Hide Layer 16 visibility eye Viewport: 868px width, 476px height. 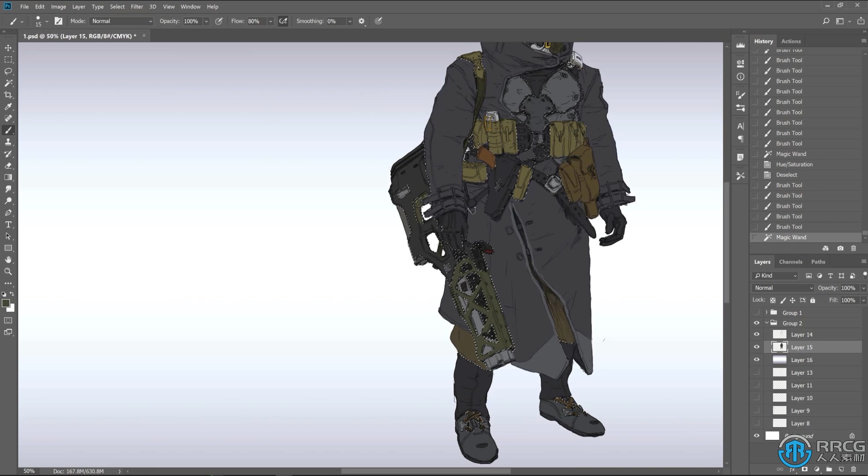[x=757, y=360]
